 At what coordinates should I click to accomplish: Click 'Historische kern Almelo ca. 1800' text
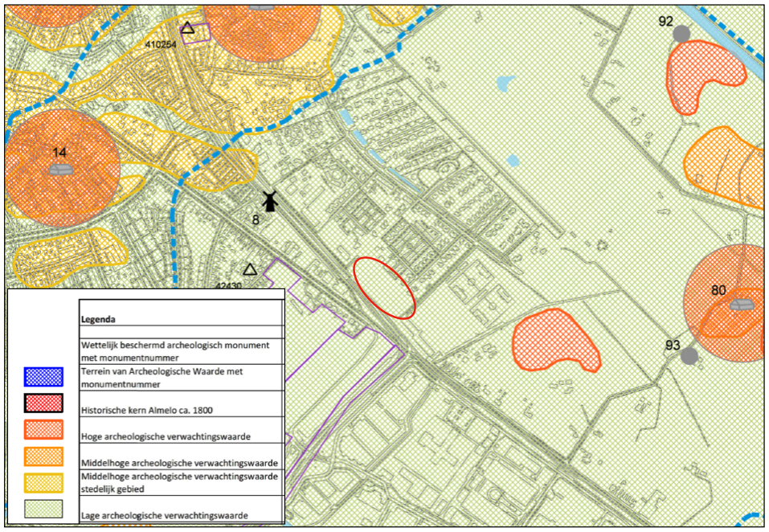coord(146,410)
